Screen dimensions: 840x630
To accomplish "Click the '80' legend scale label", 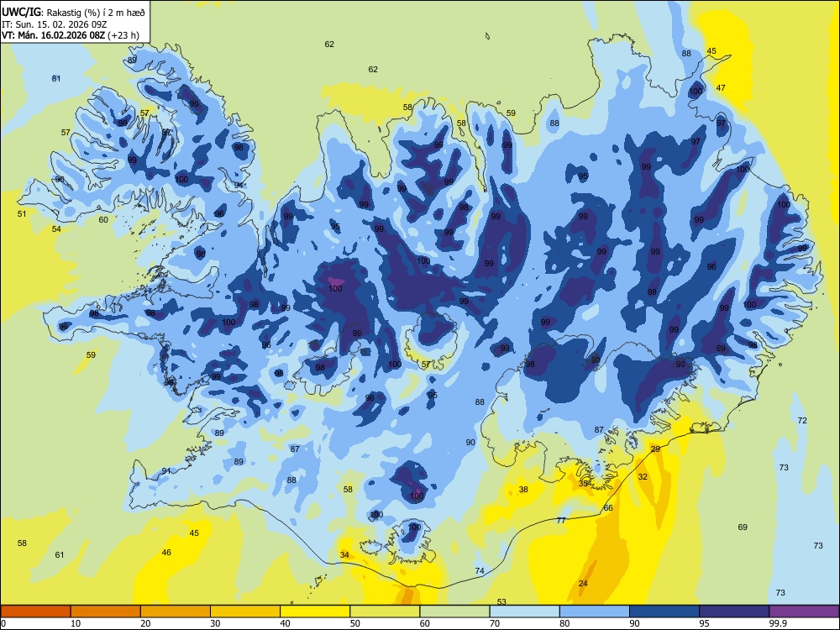I will [564, 623].
